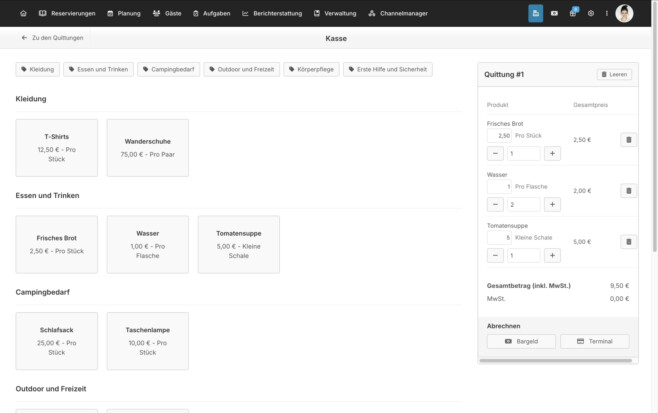Delete Tomatensuppe from the receipt
The width and height of the screenshot is (658, 413).
pyautogui.click(x=629, y=242)
